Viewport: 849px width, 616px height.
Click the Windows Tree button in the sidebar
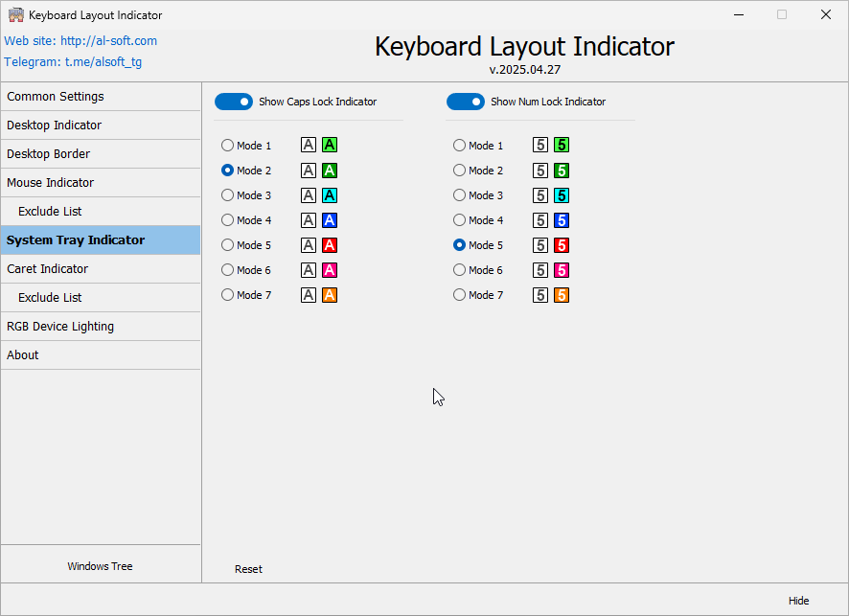coord(100,565)
